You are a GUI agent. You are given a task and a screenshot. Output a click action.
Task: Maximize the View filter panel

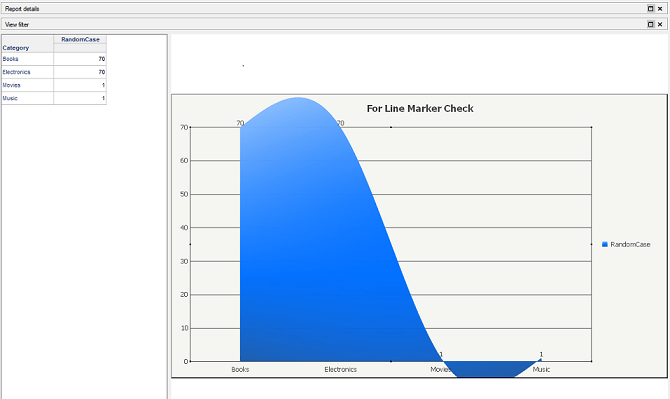[650, 24]
